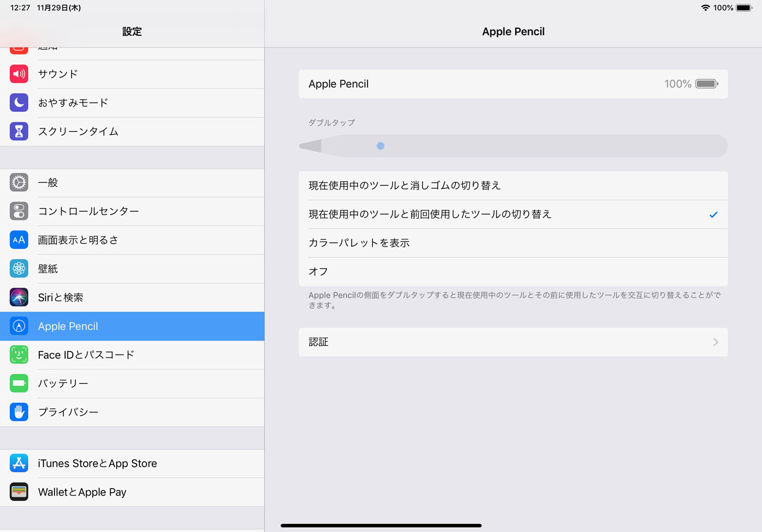Image resolution: width=762 pixels, height=532 pixels.
Task: Open サウンド settings
Action: (x=132, y=74)
